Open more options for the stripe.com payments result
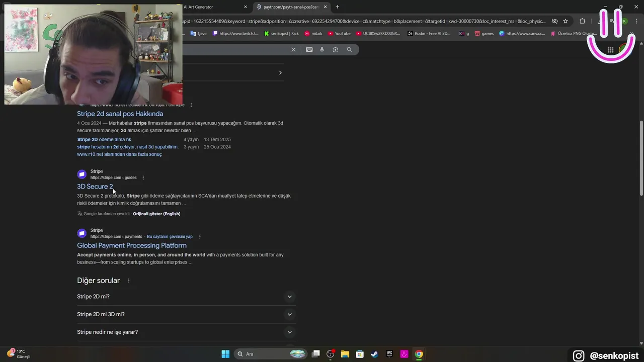Screen dimensions: 644x362 [200, 236]
